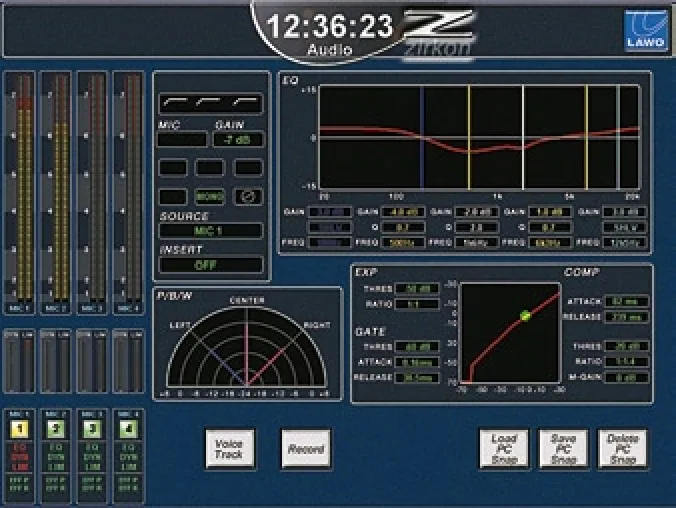Viewport: 676px width, 508px height.
Task: Select the yellow channel 1 button
Action: point(19,429)
